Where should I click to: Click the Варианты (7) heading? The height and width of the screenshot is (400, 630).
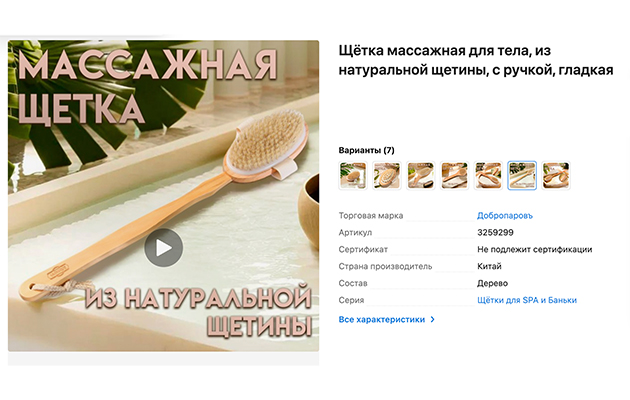coord(366,150)
